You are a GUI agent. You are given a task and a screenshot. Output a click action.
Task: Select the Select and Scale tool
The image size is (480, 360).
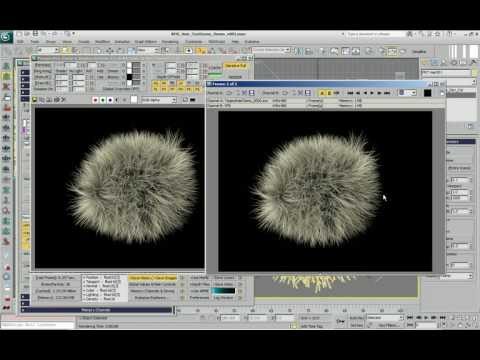pyautogui.click(x=131, y=51)
